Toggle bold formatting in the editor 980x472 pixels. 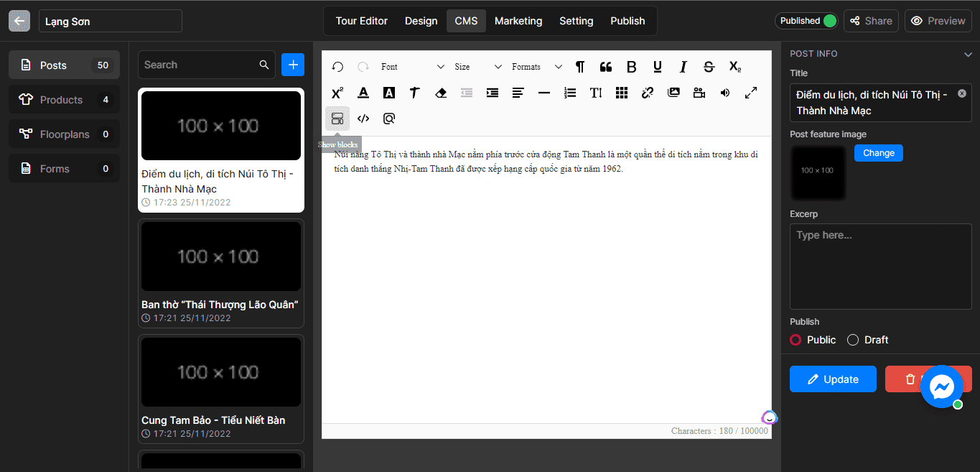(631, 67)
